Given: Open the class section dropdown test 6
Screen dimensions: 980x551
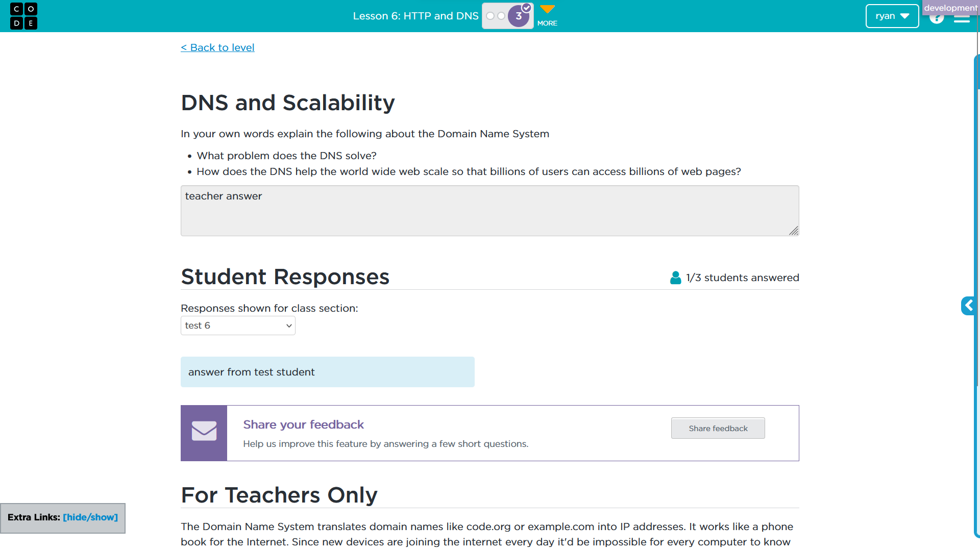Looking at the screenshot, I should (x=238, y=325).
